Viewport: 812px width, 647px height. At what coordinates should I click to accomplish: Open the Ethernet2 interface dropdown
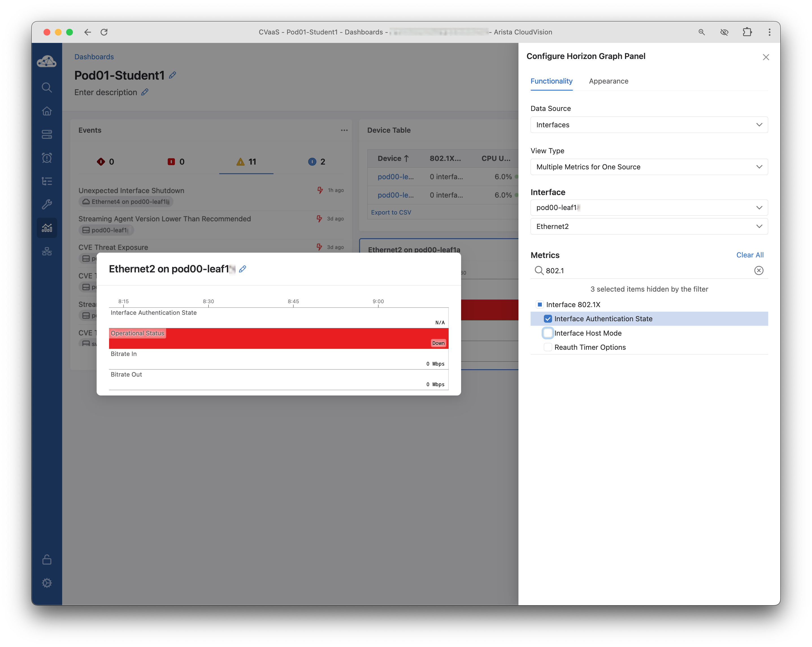pos(648,226)
